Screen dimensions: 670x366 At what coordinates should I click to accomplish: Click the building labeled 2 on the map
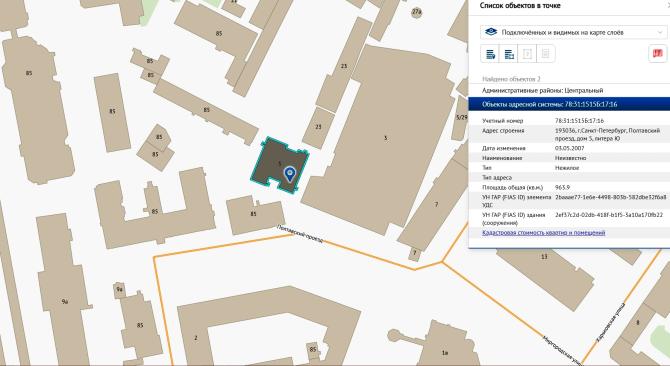pyautogui.click(x=196, y=338)
